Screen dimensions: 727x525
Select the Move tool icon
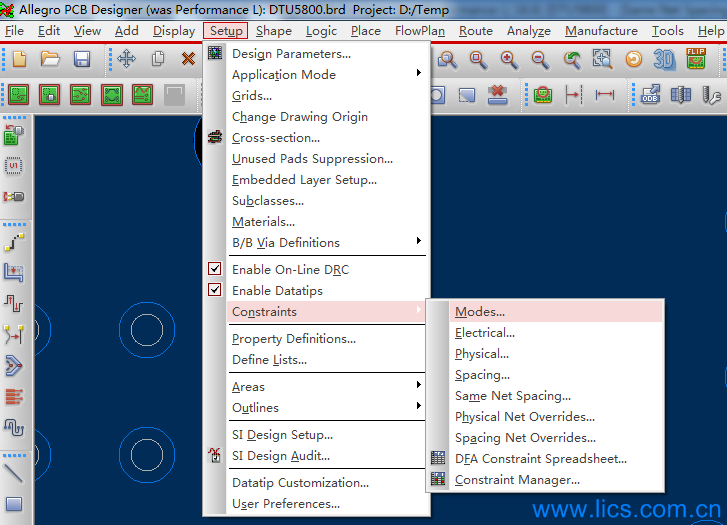[127, 59]
